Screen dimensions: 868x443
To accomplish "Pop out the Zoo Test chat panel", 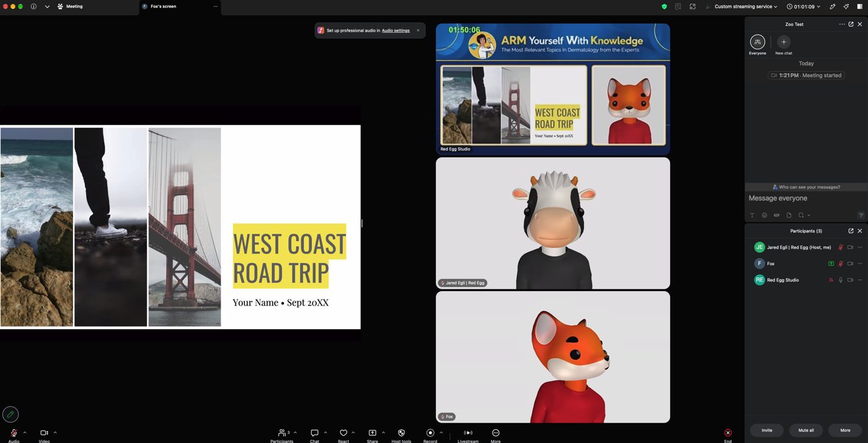I will click(x=851, y=24).
